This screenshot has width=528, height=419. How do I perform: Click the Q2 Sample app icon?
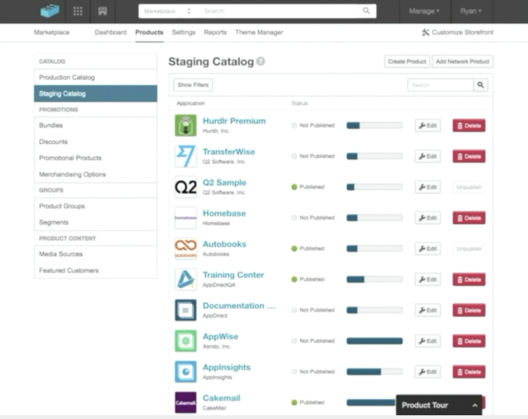click(x=186, y=187)
